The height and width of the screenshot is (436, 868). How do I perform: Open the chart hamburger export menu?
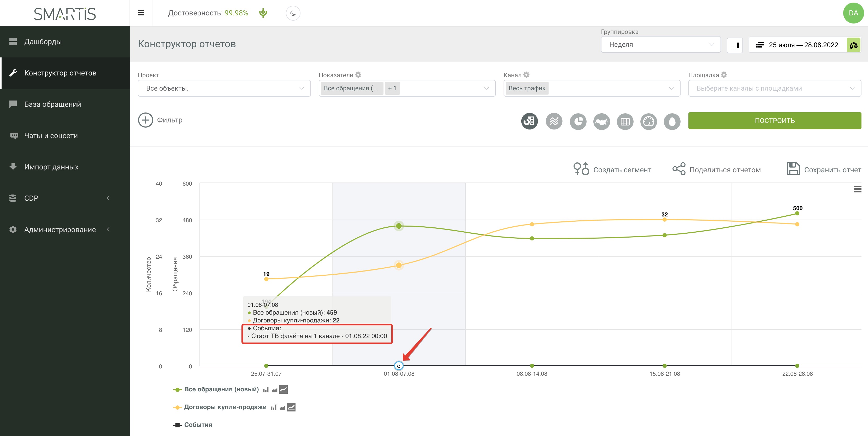[x=858, y=189]
